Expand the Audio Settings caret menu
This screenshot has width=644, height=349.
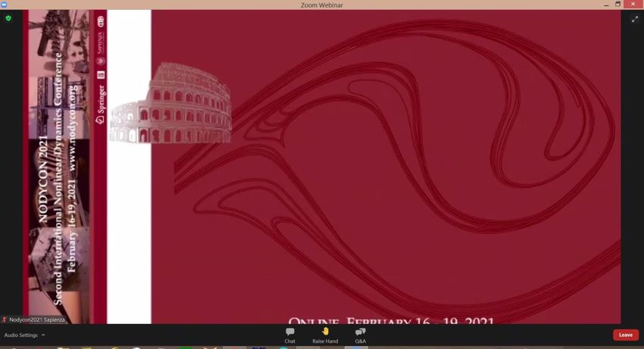(x=43, y=335)
